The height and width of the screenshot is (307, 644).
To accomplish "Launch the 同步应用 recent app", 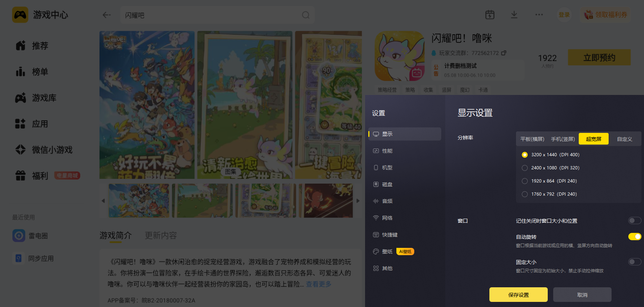I will [x=34, y=258].
